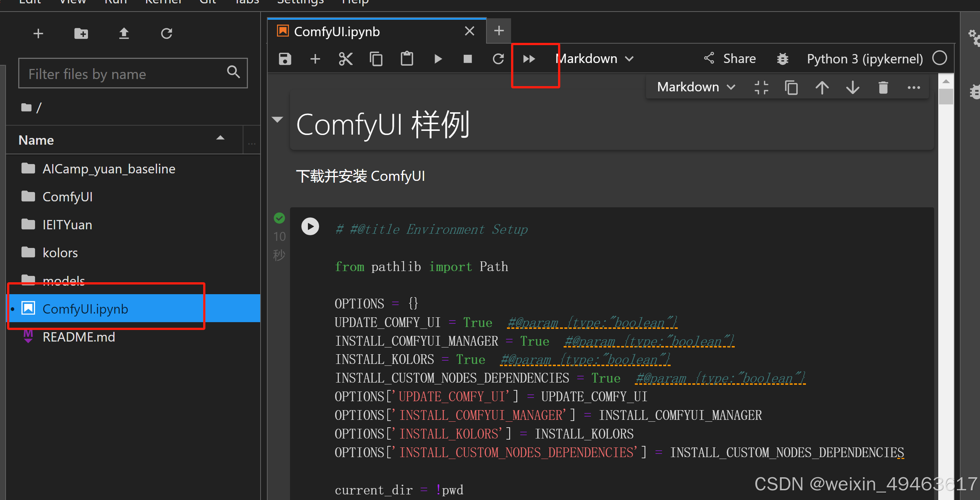Save the notebook with the disk icon
This screenshot has width=980, height=500.
284,59
